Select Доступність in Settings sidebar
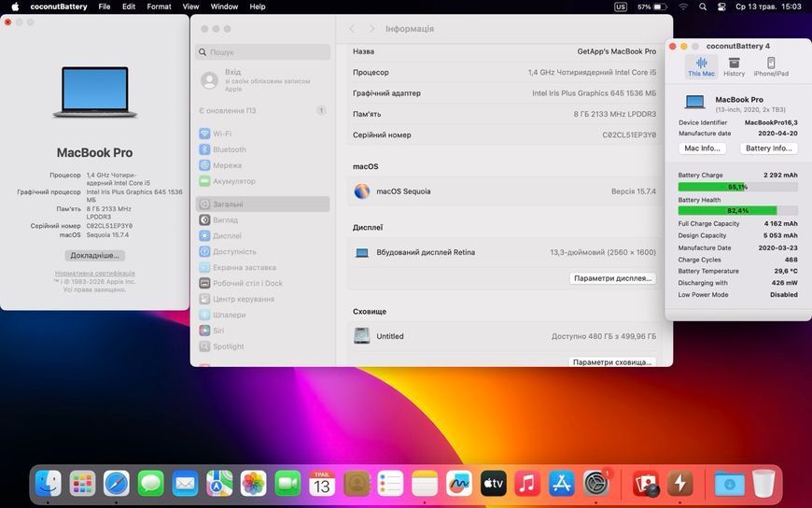The image size is (812, 508). tap(263, 251)
